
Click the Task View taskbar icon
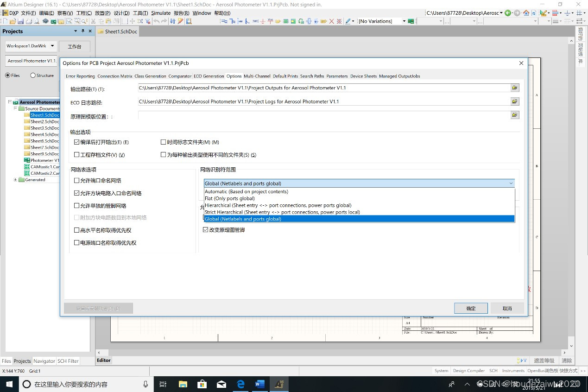tap(163, 384)
